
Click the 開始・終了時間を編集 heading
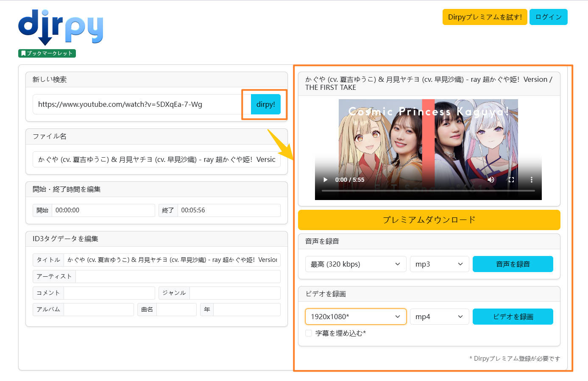[x=67, y=189]
